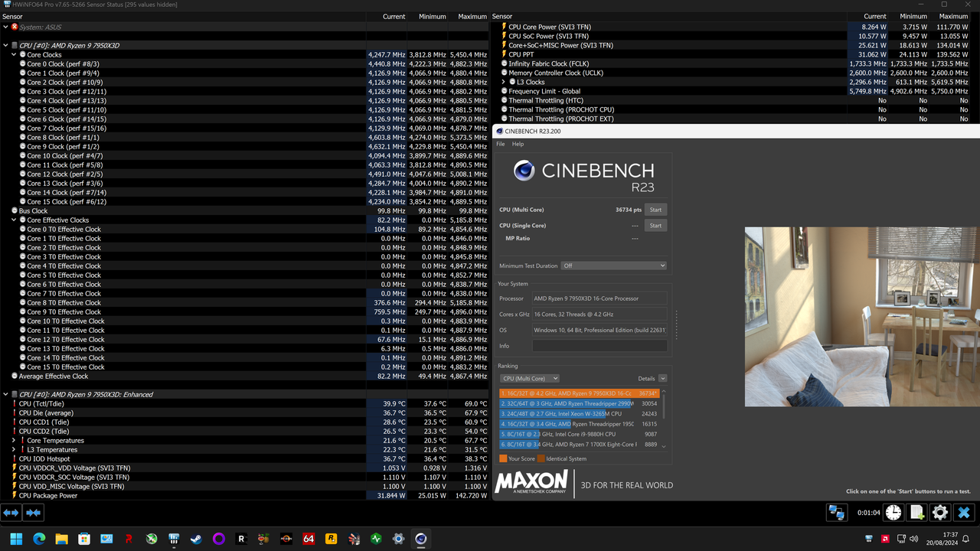The image size is (980, 551).
Task: Click the left panel Current column header
Action: (x=394, y=16)
